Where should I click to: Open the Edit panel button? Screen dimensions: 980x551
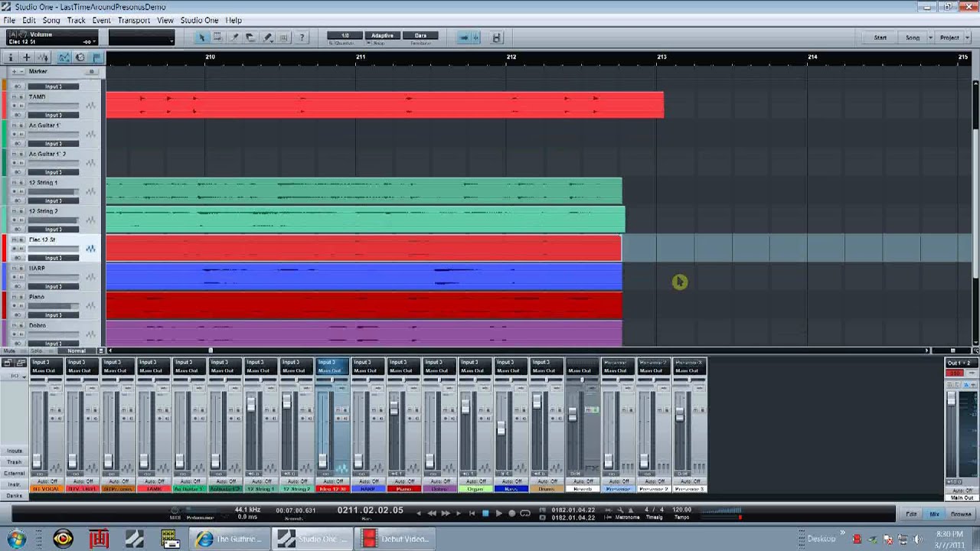click(911, 514)
